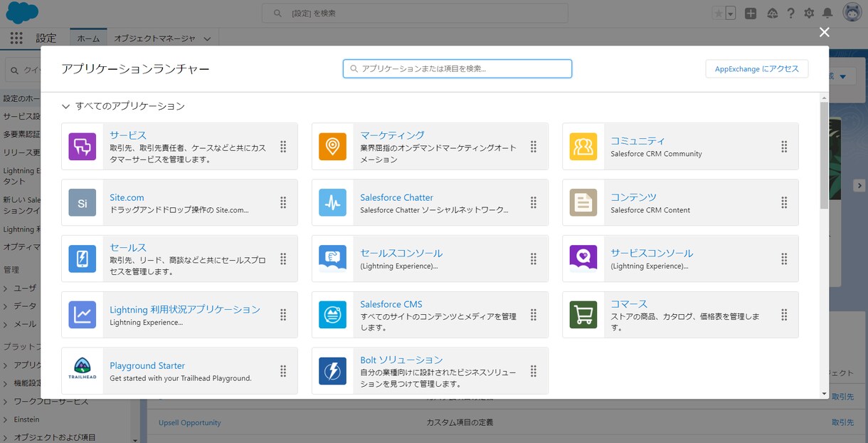Screen dimensions: 868x443
Task: Click the global [設定] を検索 search box
Action: click(x=416, y=13)
